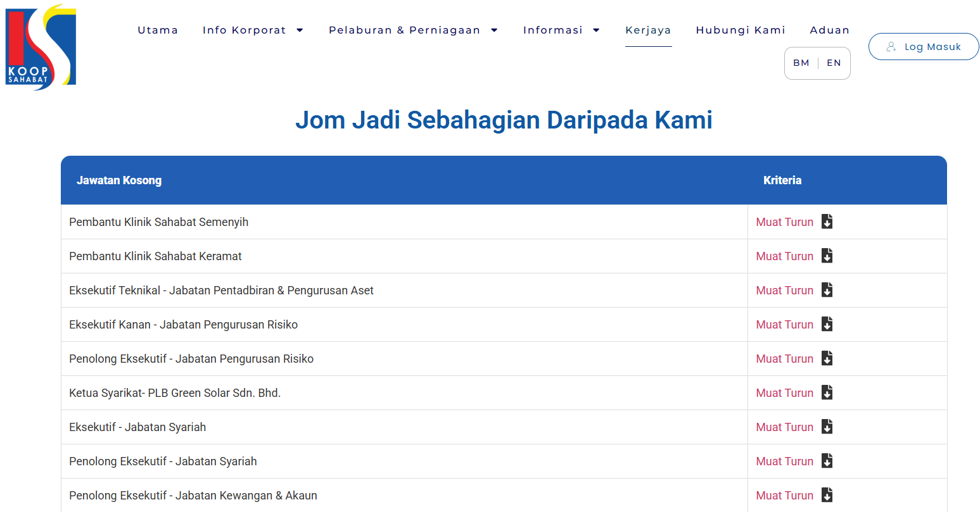Select text Eksekutif - Jabatan Syariah
The image size is (980, 514).
coord(137,427)
